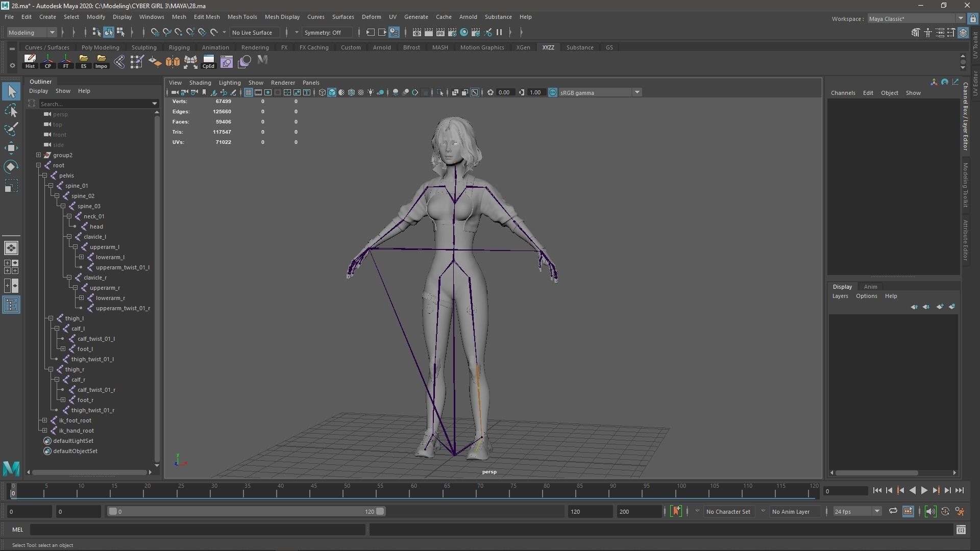This screenshot has width=980, height=551.
Task: Click the Hist shelf button
Action: [30, 61]
